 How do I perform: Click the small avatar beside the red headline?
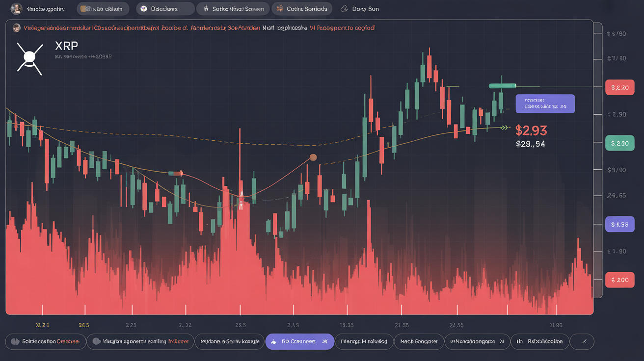click(x=17, y=28)
